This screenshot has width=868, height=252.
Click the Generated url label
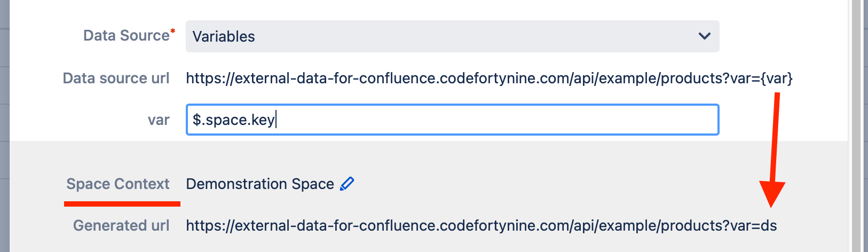[x=121, y=226]
